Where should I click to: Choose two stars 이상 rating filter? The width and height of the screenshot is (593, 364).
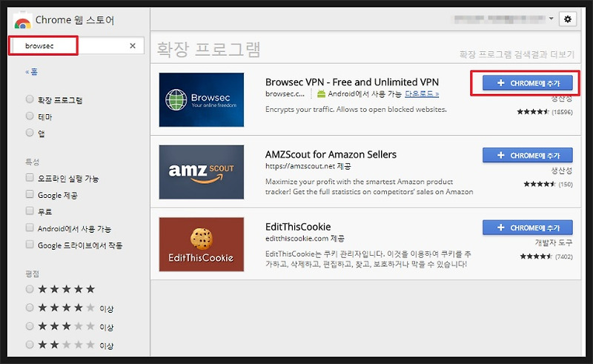(x=30, y=345)
